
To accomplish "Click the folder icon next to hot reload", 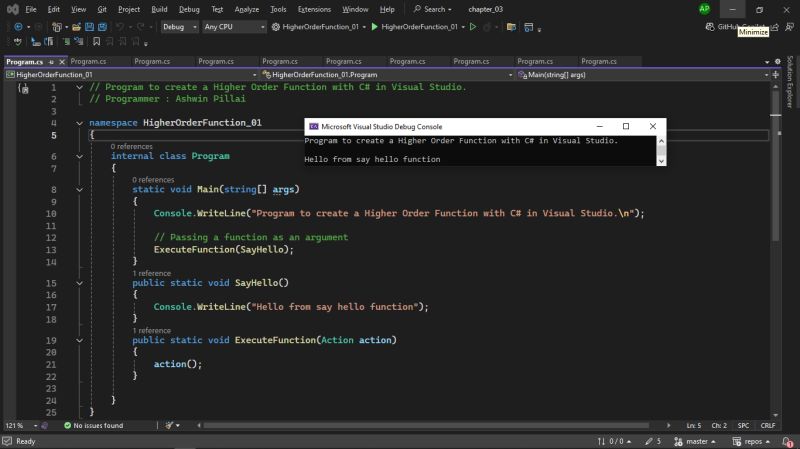I will [511, 27].
